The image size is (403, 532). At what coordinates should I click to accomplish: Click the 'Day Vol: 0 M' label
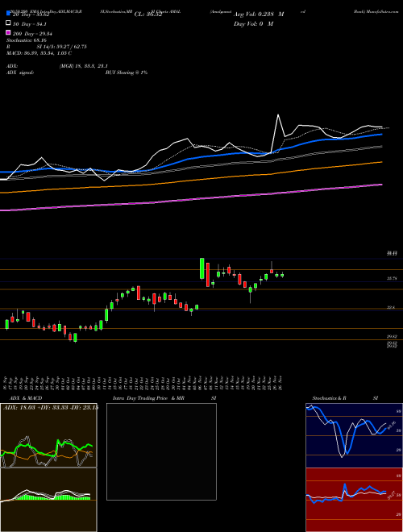point(253,23)
